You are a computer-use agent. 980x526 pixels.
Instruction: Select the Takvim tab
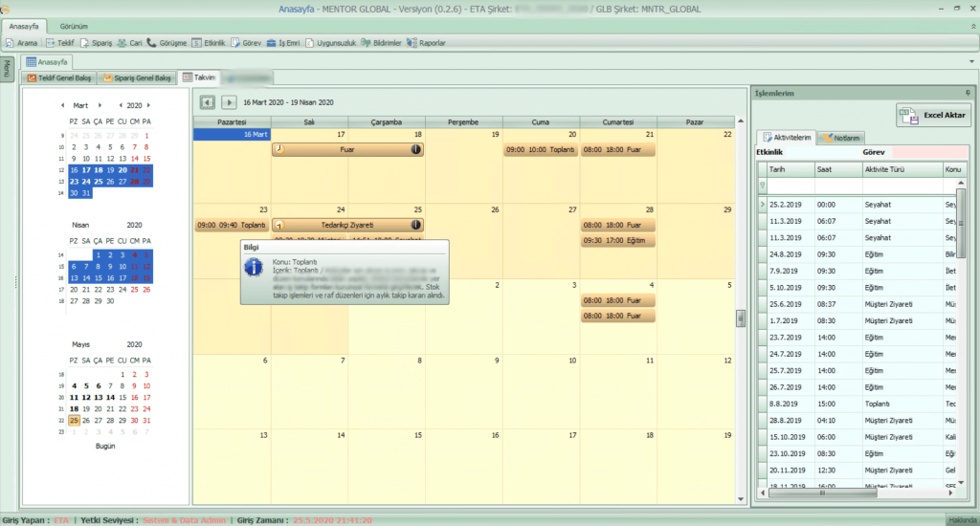coord(199,77)
